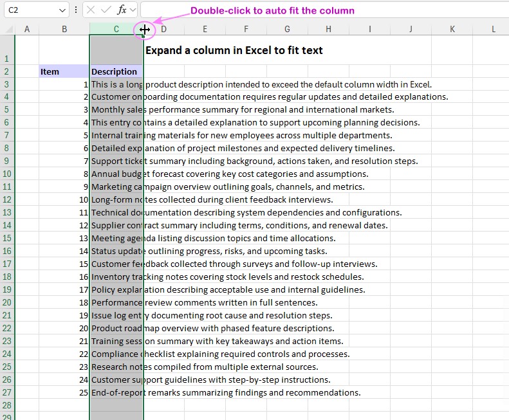The image size is (509, 420).
Task: Select column C header
Action: [116, 29]
